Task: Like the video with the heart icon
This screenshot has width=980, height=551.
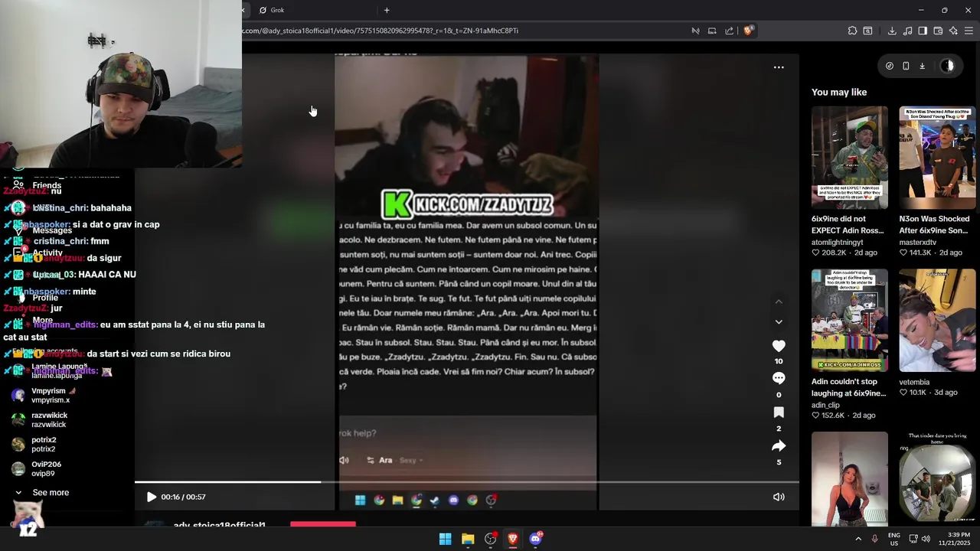Action: (779, 346)
